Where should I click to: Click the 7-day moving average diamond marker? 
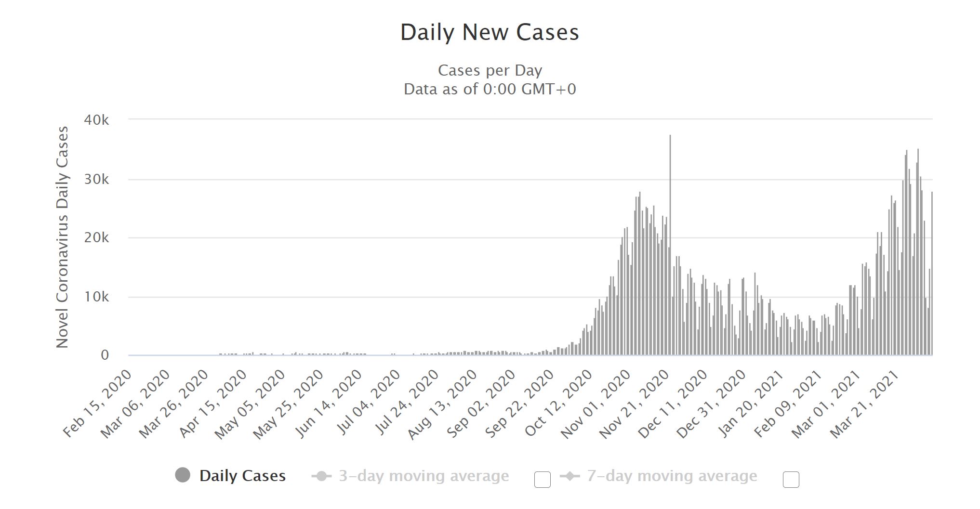pyautogui.click(x=570, y=476)
